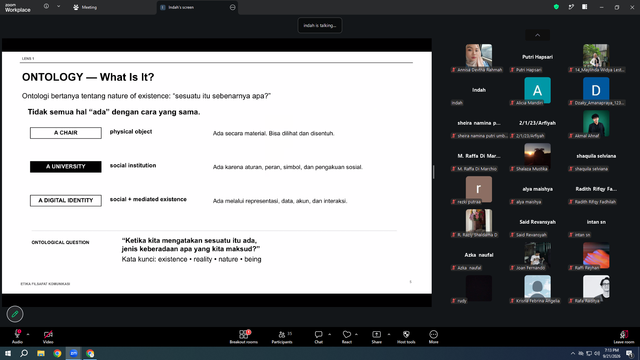Click the 'Indah' host name tile
The height and width of the screenshot is (360, 640).
coord(478,90)
